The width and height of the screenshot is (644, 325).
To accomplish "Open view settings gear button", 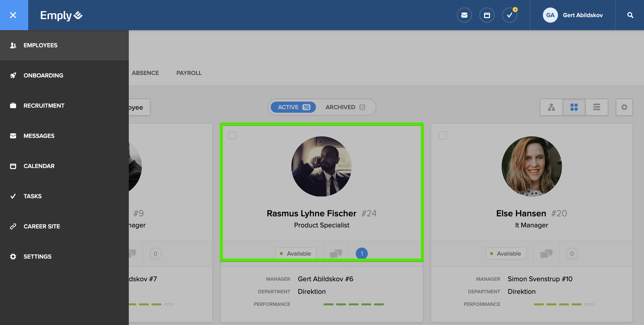I will [624, 107].
